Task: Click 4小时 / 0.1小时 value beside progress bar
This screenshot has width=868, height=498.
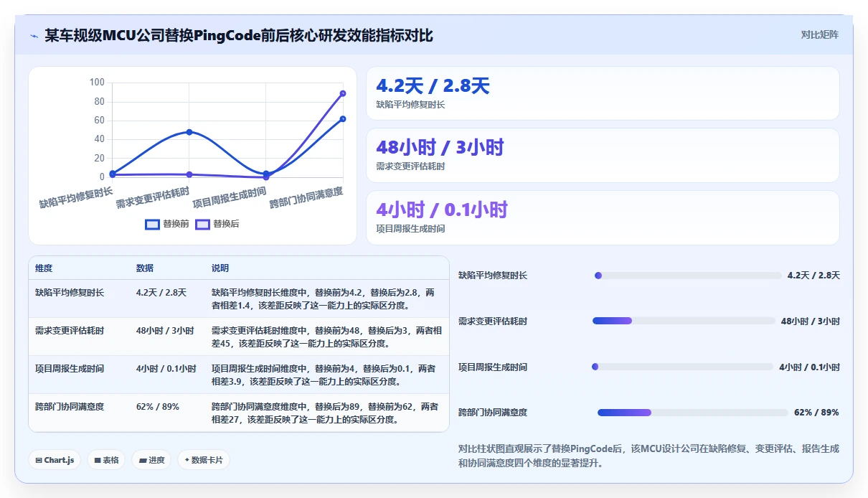Action: [x=809, y=367]
